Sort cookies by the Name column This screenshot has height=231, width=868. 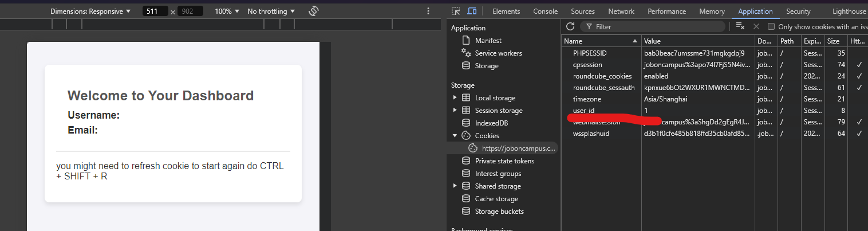601,41
